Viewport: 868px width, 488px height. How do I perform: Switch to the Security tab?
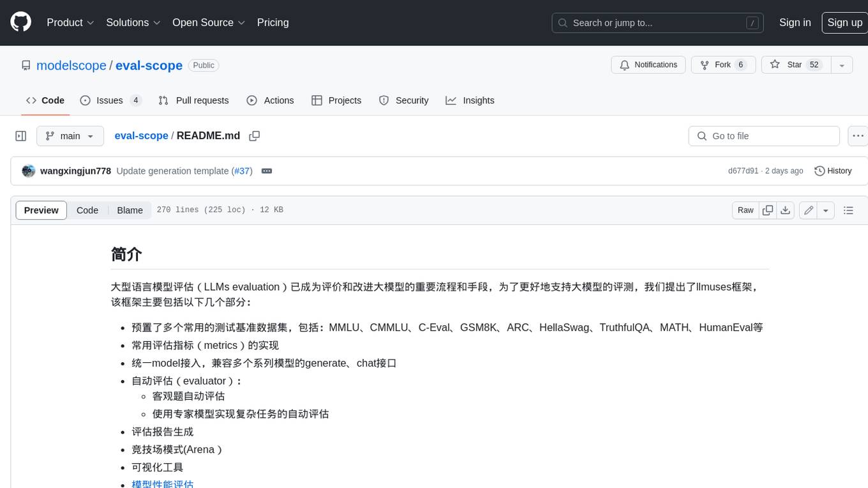(403, 100)
